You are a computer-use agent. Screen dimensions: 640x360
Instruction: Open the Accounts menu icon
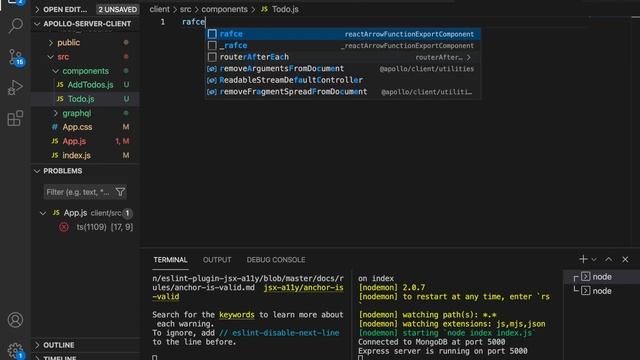(16, 320)
